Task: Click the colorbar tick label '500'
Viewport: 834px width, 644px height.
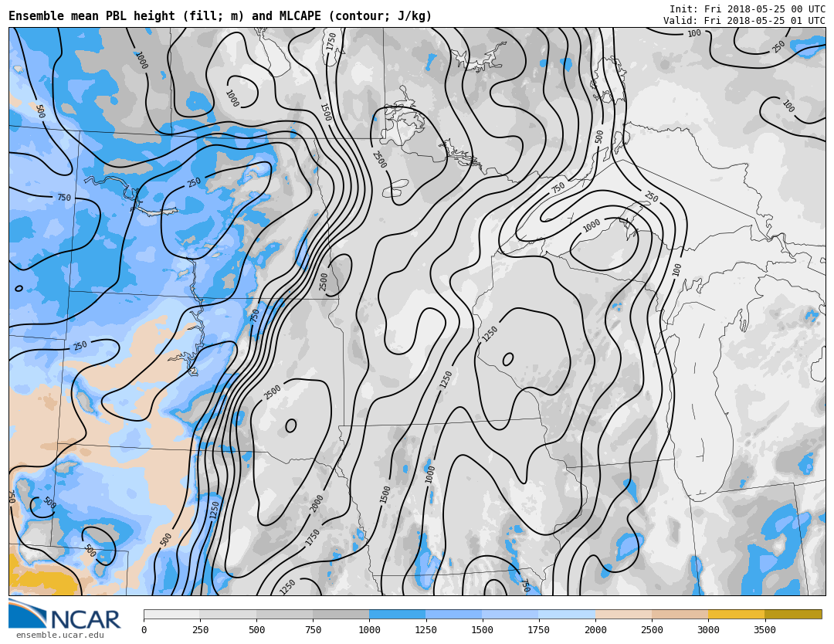Action: click(x=256, y=630)
